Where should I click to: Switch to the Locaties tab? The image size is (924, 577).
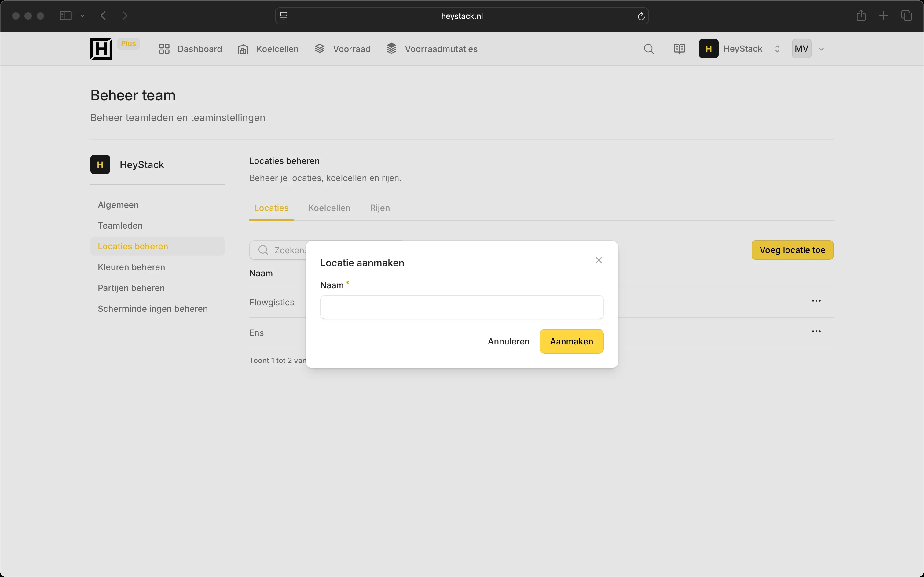click(x=271, y=208)
